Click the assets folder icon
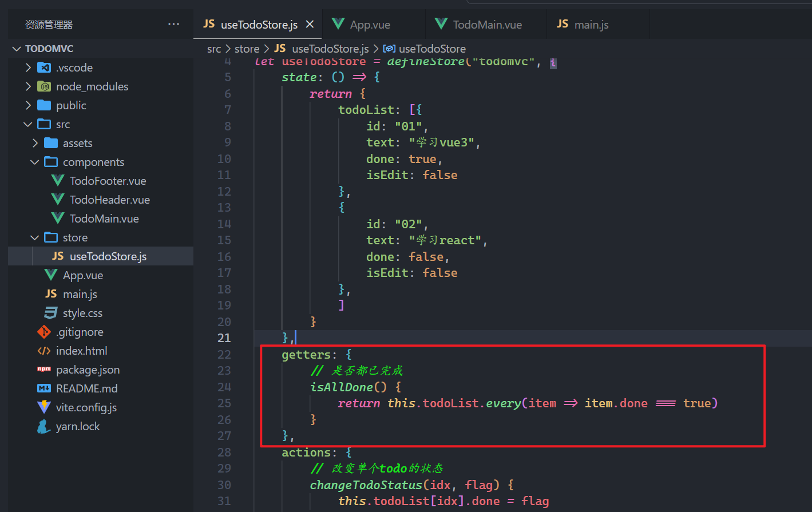Image resolution: width=812 pixels, height=512 pixels. (x=51, y=143)
